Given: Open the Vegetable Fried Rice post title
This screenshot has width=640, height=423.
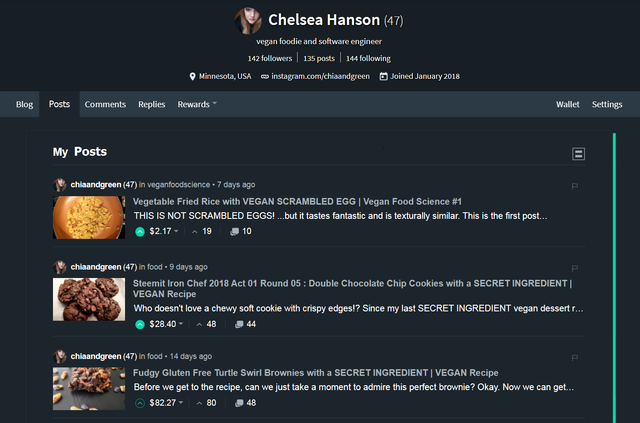Looking at the screenshot, I should tap(297, 202).
